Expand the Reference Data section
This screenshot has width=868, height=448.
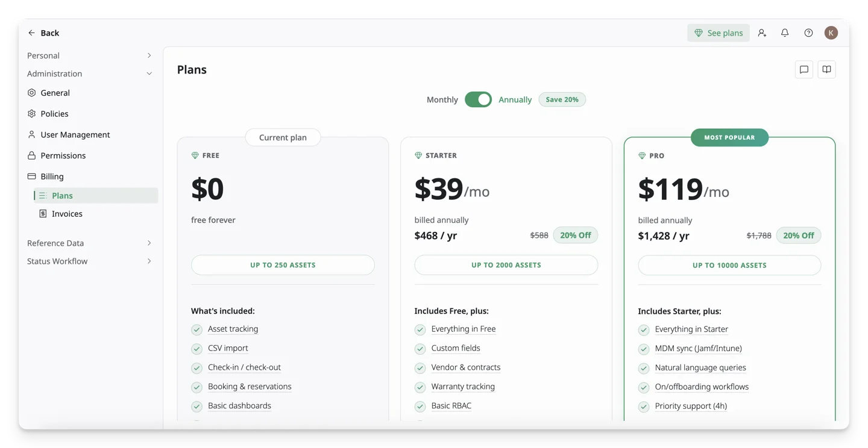click(90, 243)
